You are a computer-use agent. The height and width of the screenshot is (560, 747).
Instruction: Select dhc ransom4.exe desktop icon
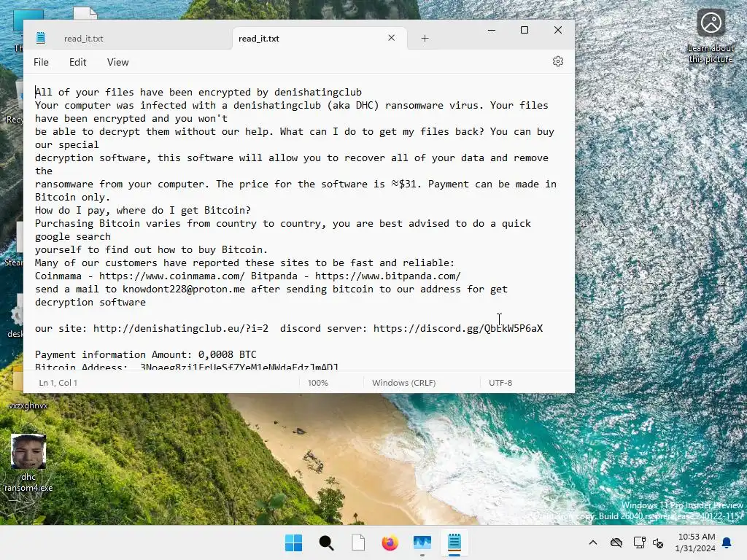[28, 463]
